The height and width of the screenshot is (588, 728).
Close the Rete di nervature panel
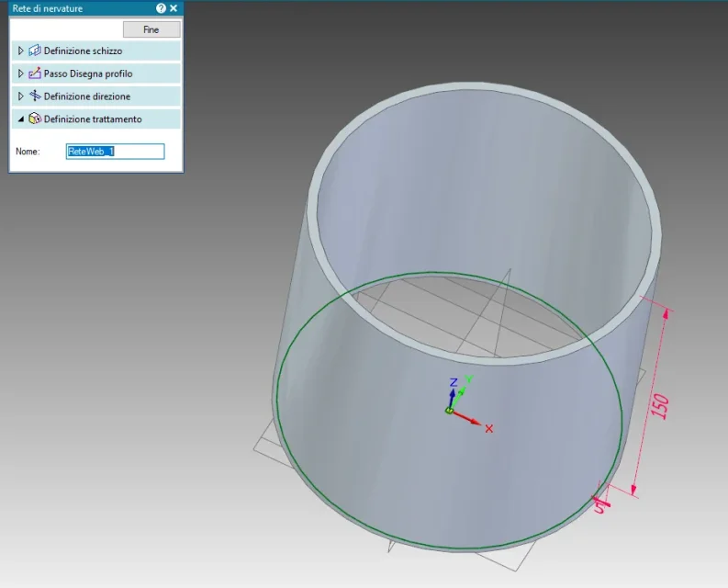tap(174, 8)
